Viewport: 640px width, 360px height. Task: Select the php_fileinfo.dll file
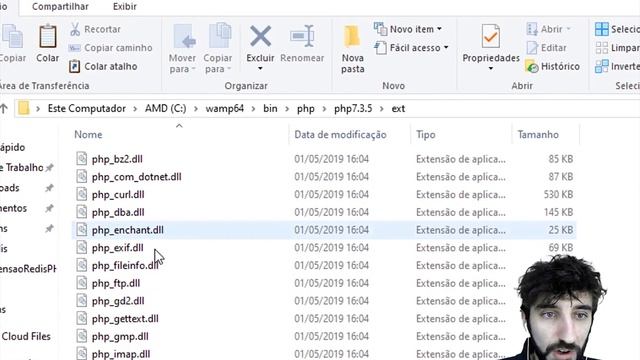[x=125, y=266]
